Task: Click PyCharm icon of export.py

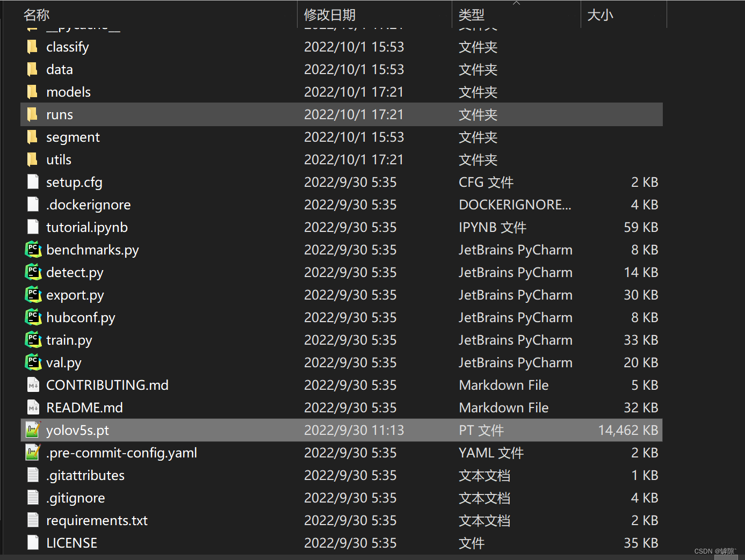Action: tap(33, 295)
